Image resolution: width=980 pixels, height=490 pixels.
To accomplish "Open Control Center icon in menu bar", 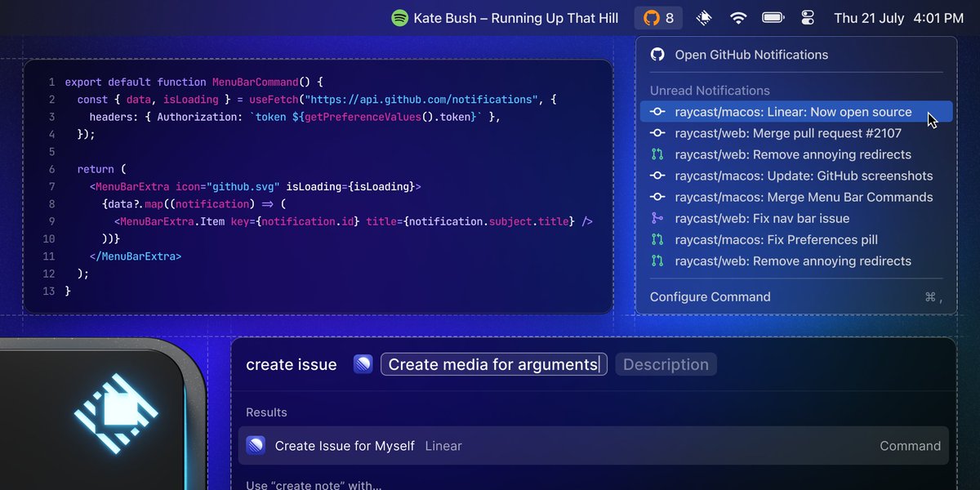I will click(x=808, y=18).
